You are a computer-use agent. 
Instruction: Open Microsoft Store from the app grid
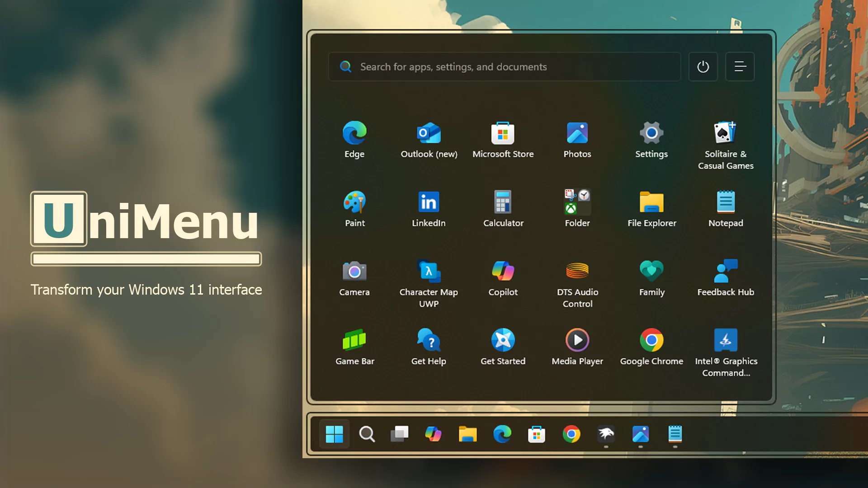[x=503, y=140]
